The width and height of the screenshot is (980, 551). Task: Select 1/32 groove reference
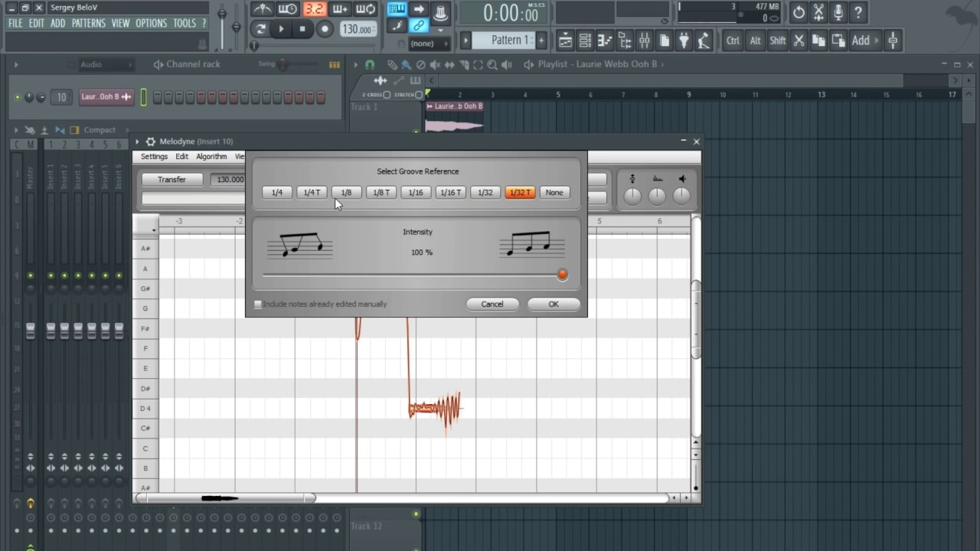(x=485, y=192)
